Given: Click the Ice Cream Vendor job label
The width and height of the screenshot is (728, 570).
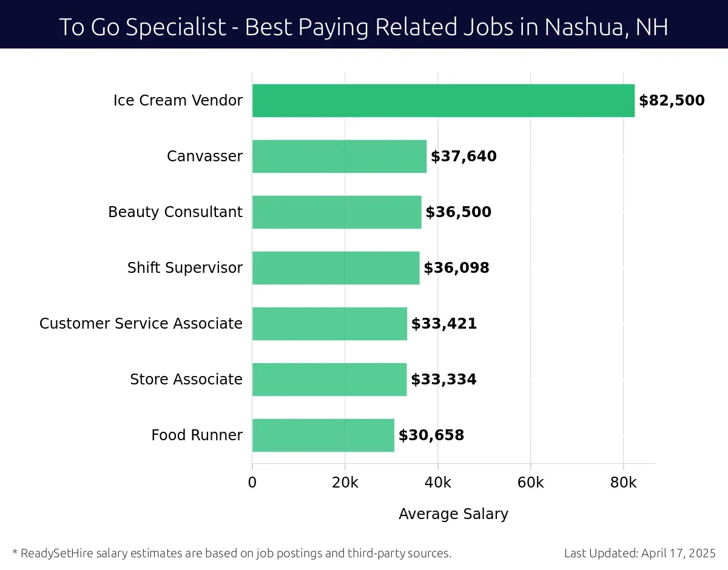Looking at the screenshot, I should 178,101.
